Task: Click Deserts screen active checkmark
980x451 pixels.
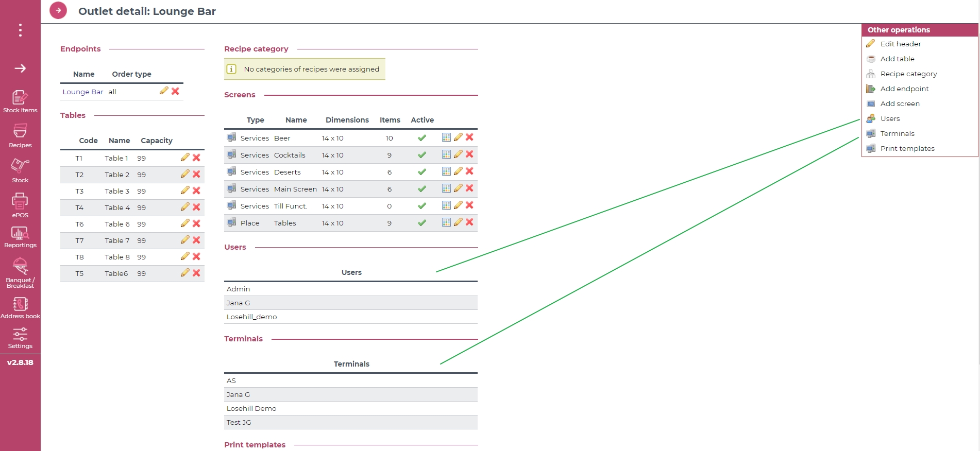Action: point(422,172)
